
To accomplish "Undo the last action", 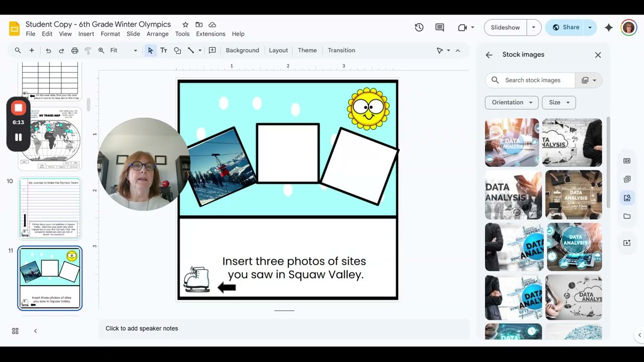I will (48, 50).
